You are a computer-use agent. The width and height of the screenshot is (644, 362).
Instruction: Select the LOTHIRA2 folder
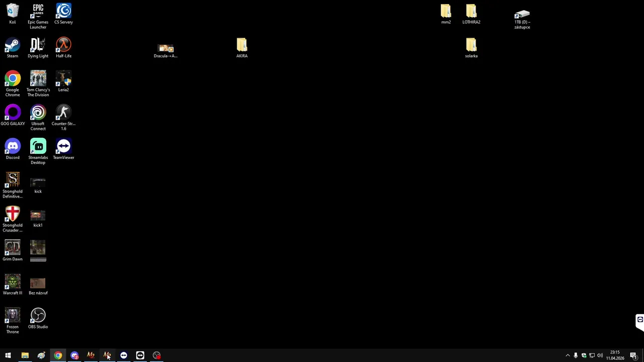pos(471,14)
